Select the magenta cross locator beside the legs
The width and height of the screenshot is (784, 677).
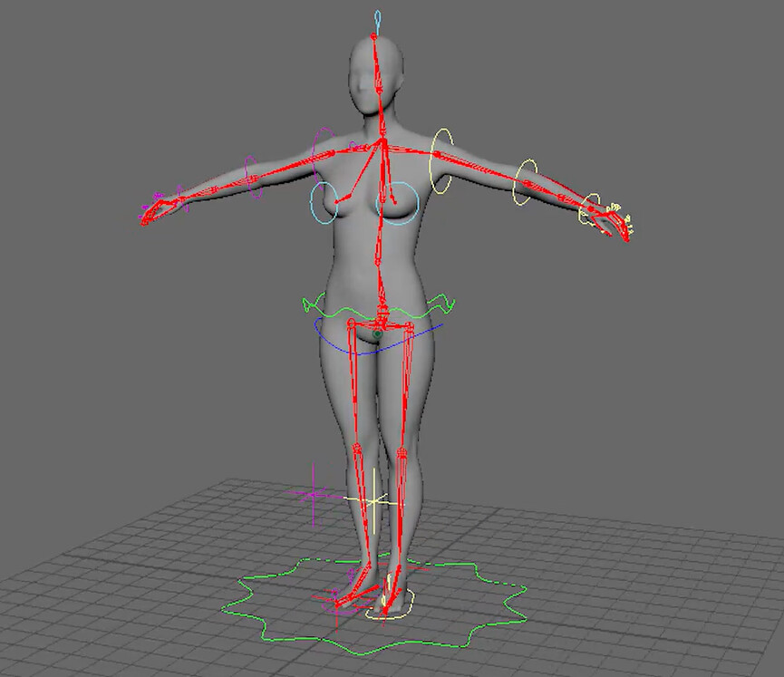pyautogui.click(x=313, y=494)
